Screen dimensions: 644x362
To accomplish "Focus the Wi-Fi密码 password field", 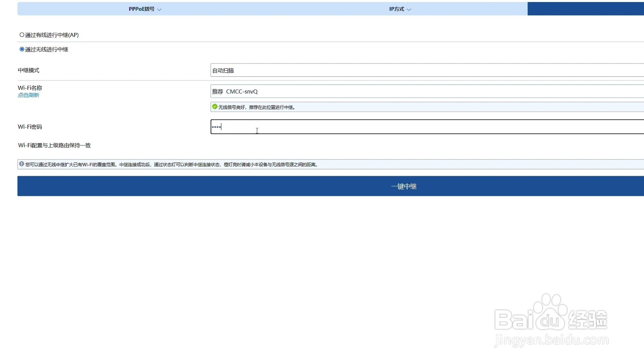I will click(x=427, y=127).
